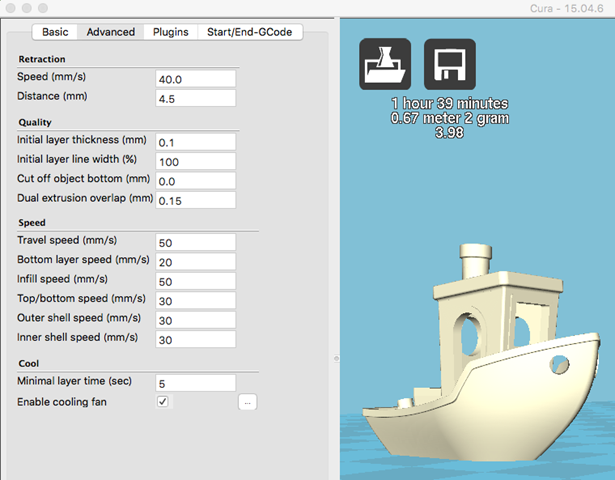Click the Retraction Speed input field
This screenshot has height=480, width=615.
coord(195,78)
